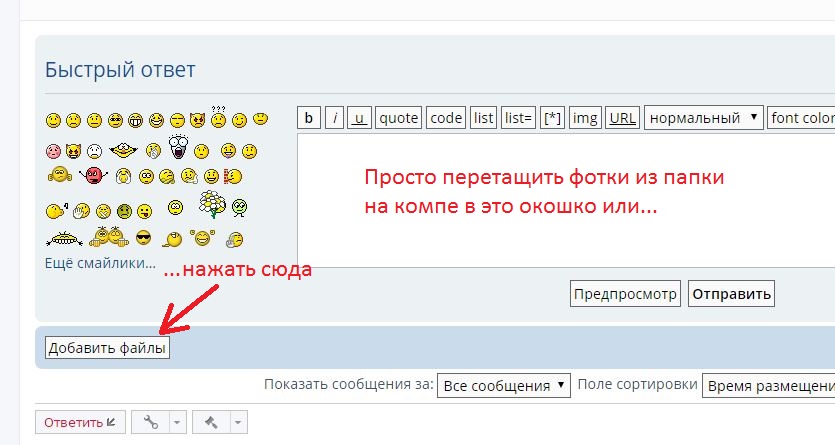
Task: Click the Предпросмотр preview button
Action: [x=625, y=294]
